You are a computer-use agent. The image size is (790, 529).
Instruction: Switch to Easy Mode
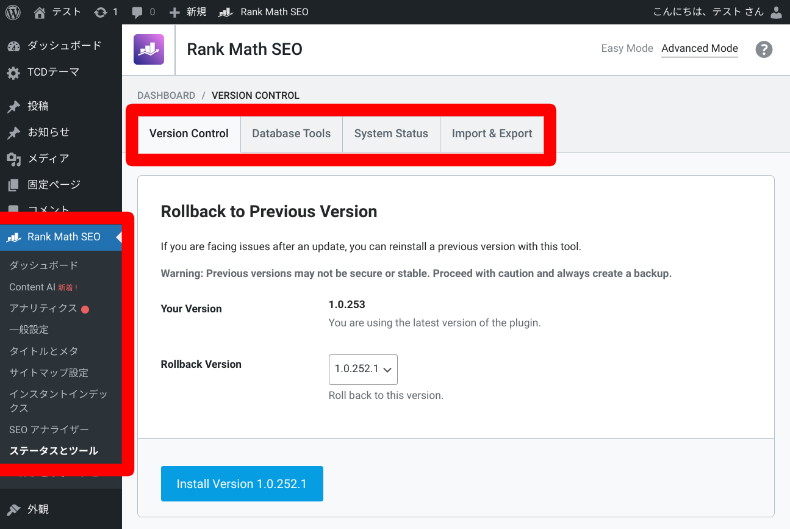[627, 49]
